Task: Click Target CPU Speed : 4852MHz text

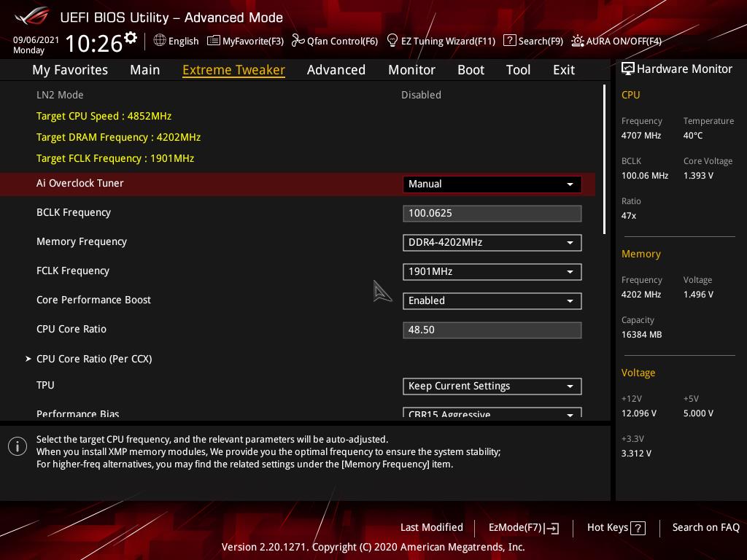Action: coord(104,116)
